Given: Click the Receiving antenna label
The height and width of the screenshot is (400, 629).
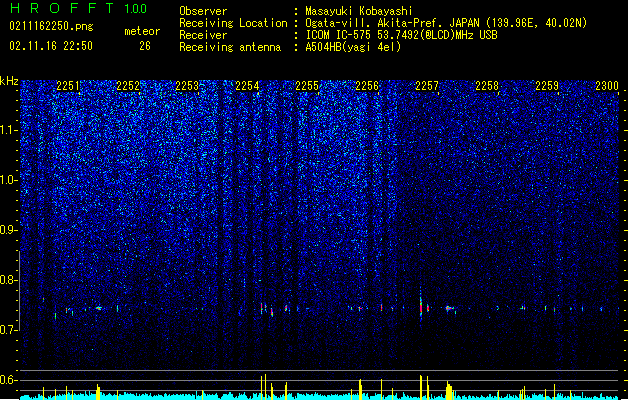Looking at the screenshot, I should point(230,47).
